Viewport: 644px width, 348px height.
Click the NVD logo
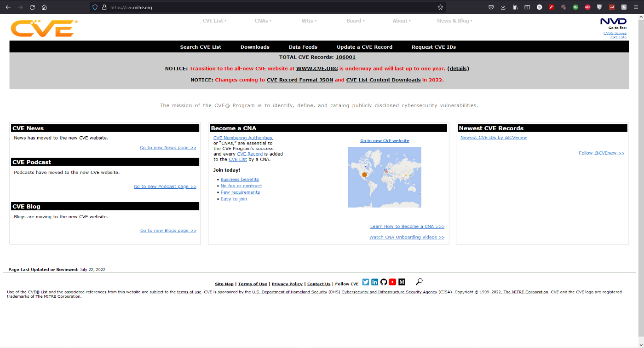[613, 22]
